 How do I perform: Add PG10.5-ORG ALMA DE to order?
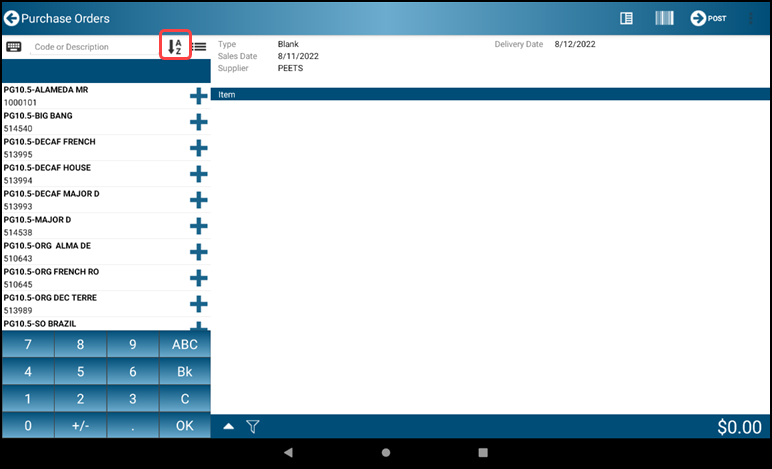click(198, 252)
